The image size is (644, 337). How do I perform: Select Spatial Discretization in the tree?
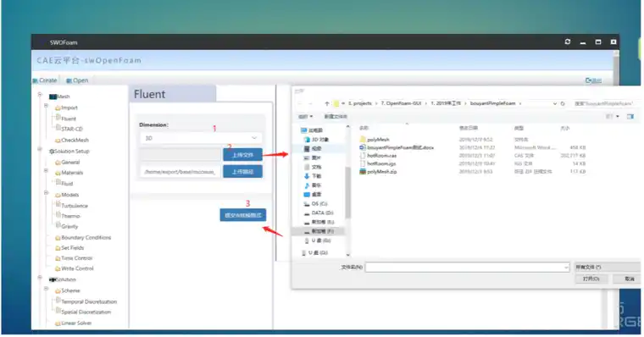click(x=86, y=312)
